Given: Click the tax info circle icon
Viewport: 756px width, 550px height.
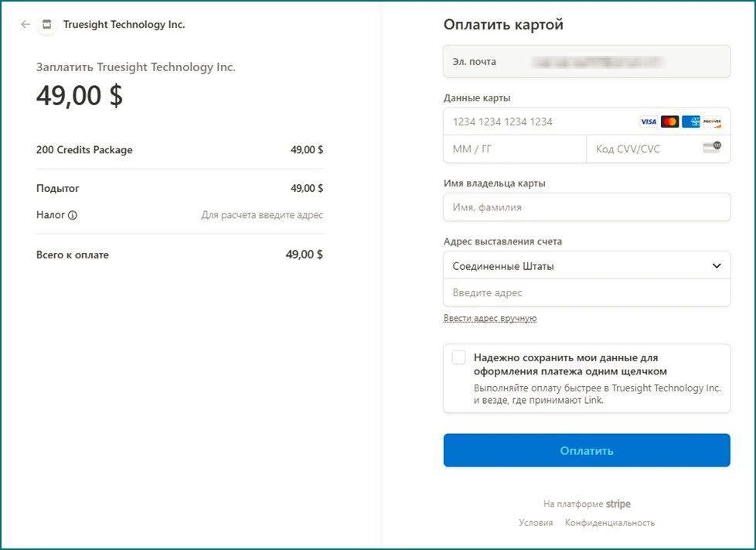Looking at the screenshot, I should [73, 215].
